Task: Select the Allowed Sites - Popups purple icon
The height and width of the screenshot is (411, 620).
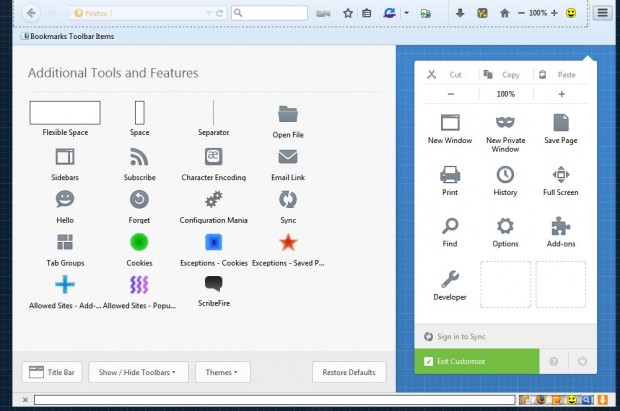Action: 139,284
